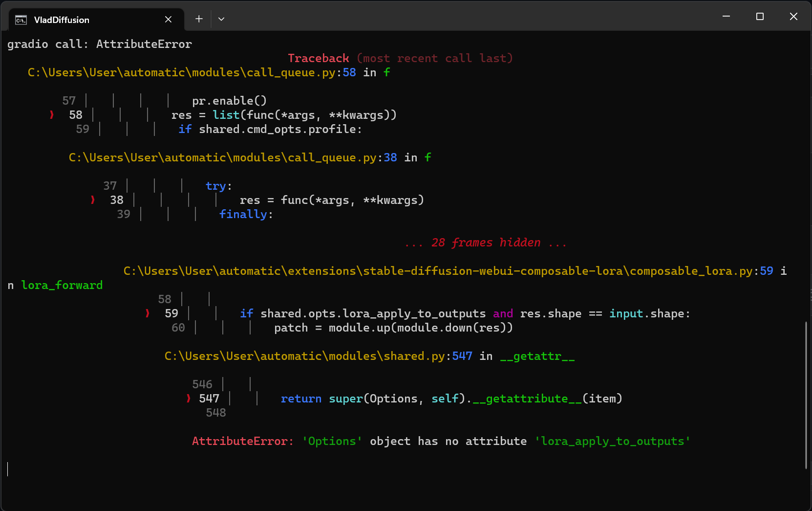
Task: Click the final 'AttributeError:' label
Action: tap(243, 441)
